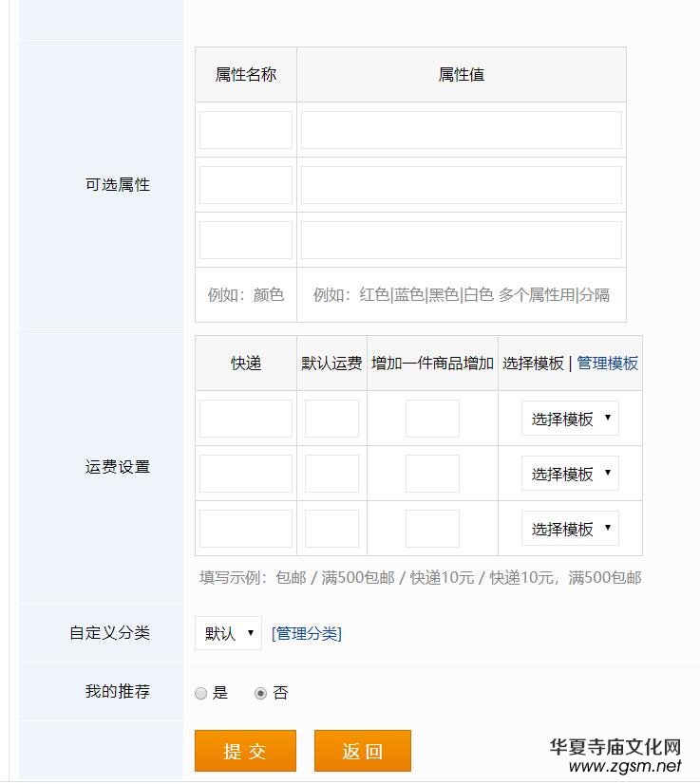Open the 管理模板 link
700x784 pixels.
tap(608, 364)
